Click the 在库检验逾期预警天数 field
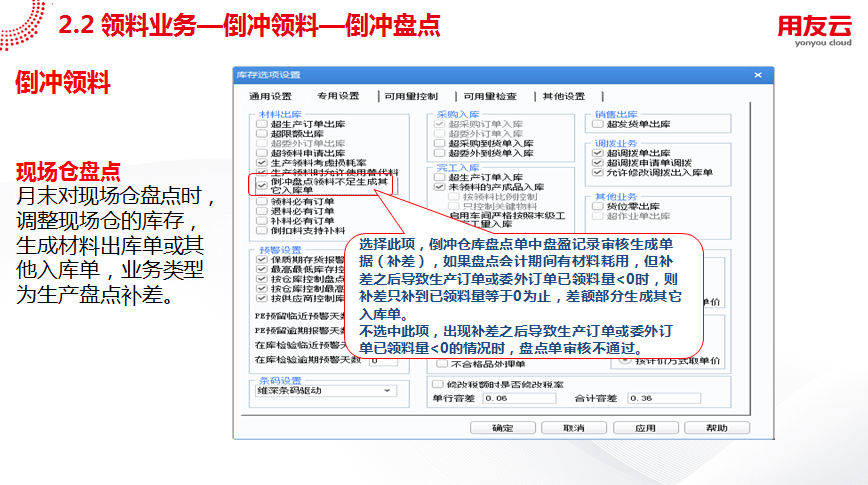The width and height of the screenshot is (868, 485). tap(383, 360)
